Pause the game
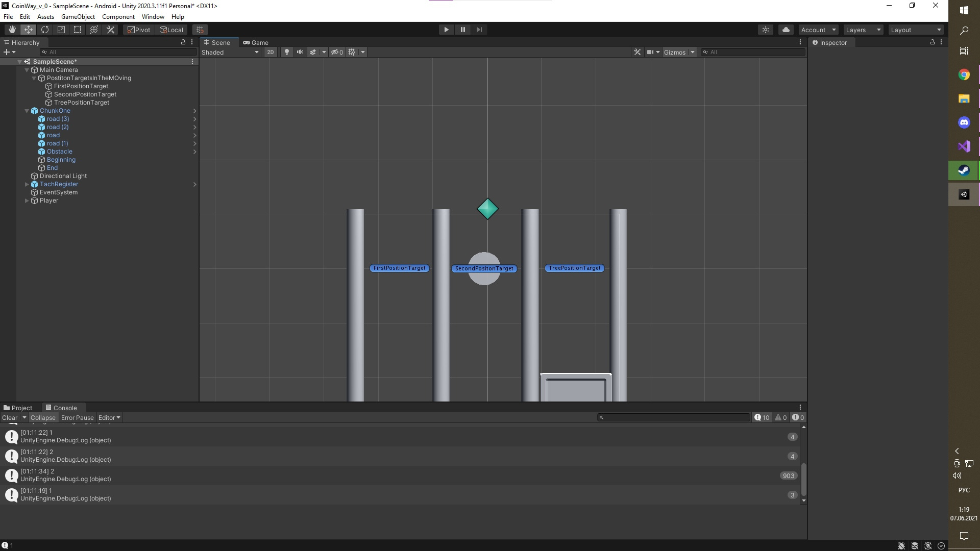Viewport: 980px width, 551px height. click(x=462, y=30)
